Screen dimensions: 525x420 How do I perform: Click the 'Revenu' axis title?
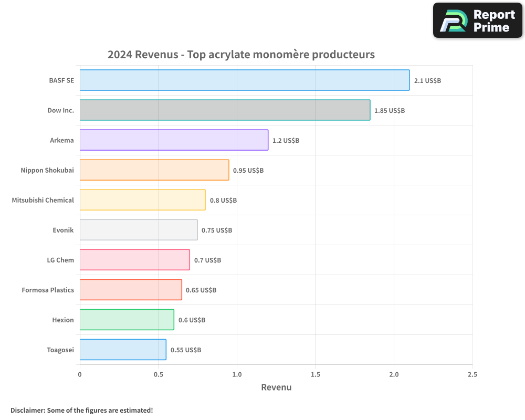pos(276,387)
